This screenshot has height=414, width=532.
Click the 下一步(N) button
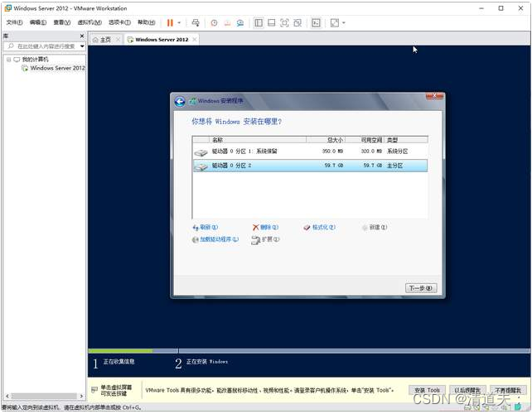(421, 288)
